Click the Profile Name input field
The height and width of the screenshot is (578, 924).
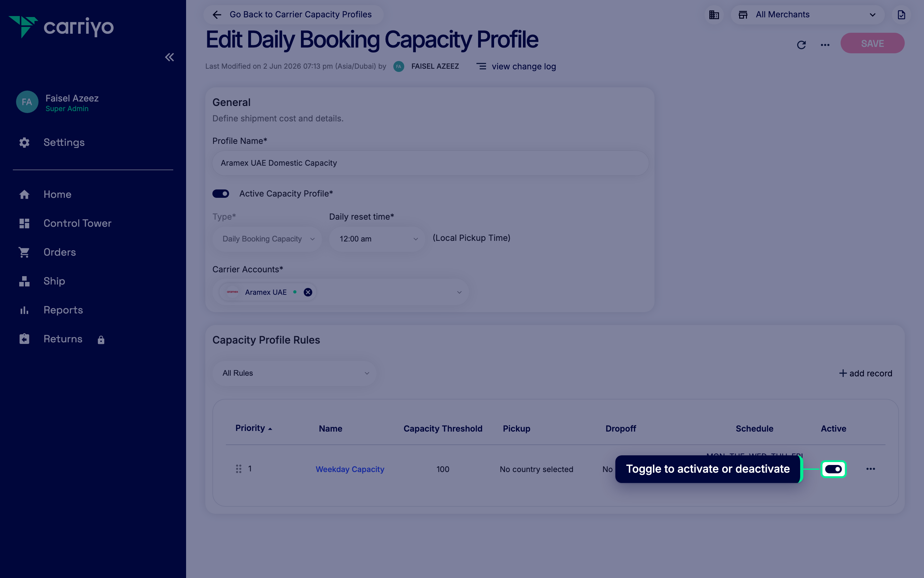430,163
